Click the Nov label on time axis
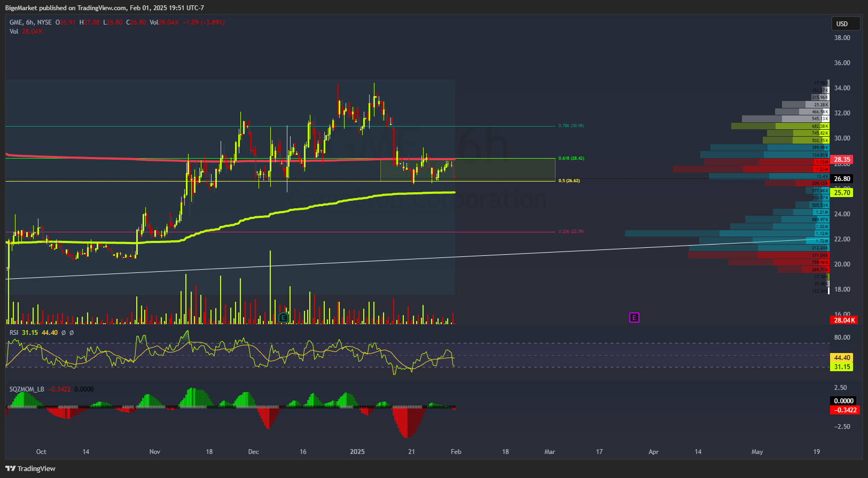 (x=155, y=452)
